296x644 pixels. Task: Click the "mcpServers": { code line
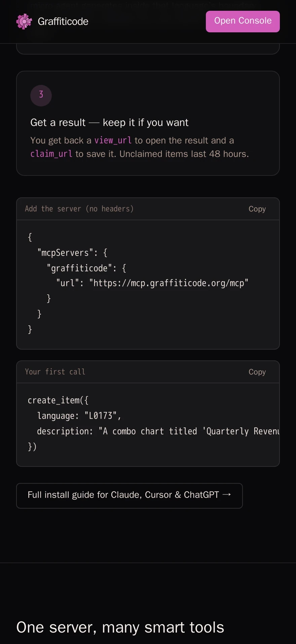tap(72, 253)
